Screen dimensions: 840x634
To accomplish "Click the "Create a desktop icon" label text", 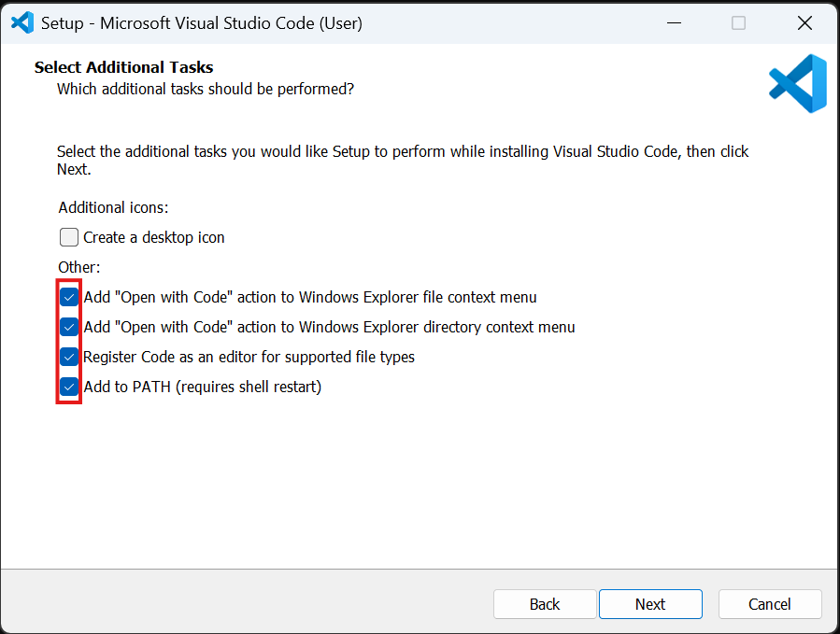I will click(x=154, y=237).
